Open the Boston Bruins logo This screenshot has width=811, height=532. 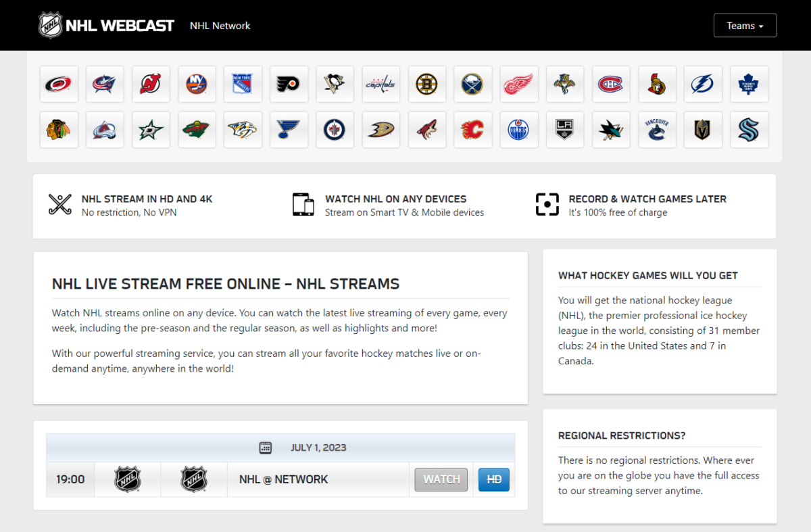pos(427,84)
